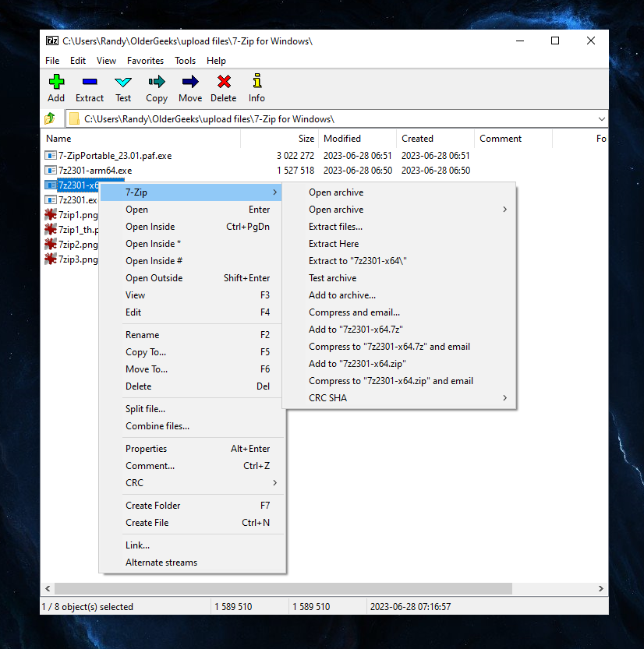Image resolution: width=644 pixels, height=649 pixels.
Task: Click Extract files... in submenu
Action: [399, 227]
